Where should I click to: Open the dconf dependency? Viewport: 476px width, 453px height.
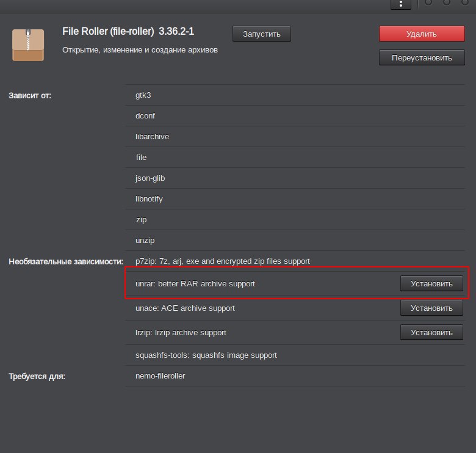click(295, 116)
